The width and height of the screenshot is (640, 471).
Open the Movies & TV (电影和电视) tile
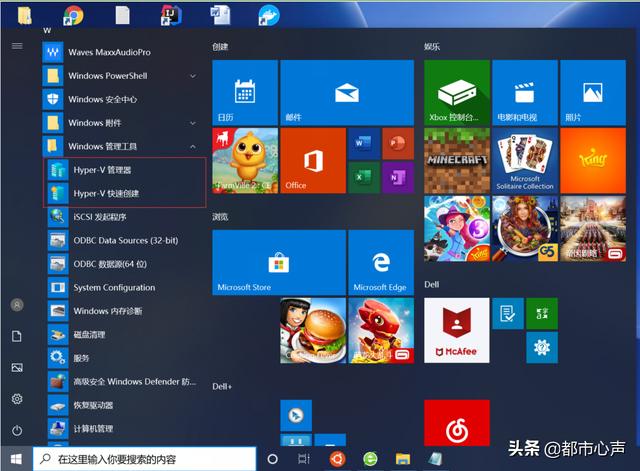525,93
